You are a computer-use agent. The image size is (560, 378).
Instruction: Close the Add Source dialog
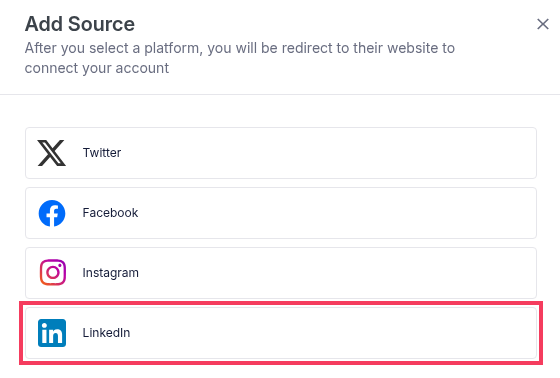tap(542, 24)
